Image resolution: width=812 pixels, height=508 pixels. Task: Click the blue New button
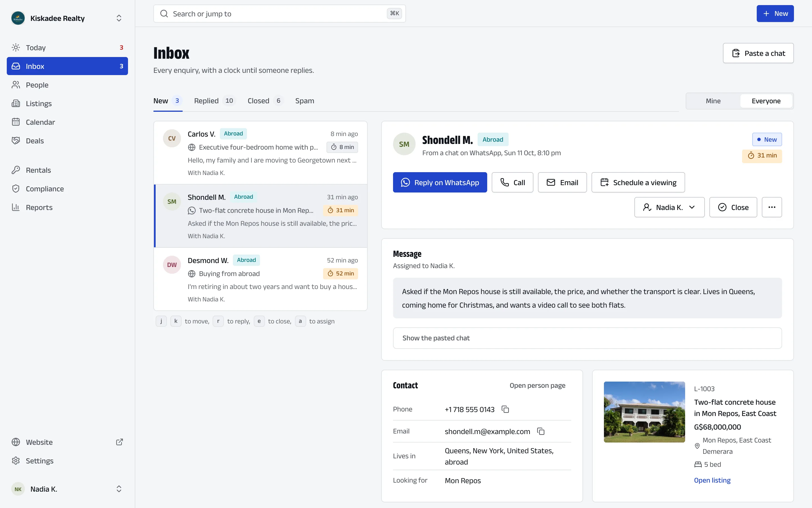point(775,14)
